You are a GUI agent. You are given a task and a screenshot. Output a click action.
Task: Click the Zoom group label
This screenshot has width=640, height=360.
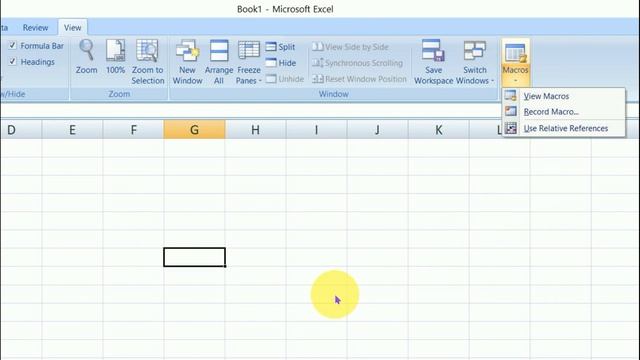point(119,94)
